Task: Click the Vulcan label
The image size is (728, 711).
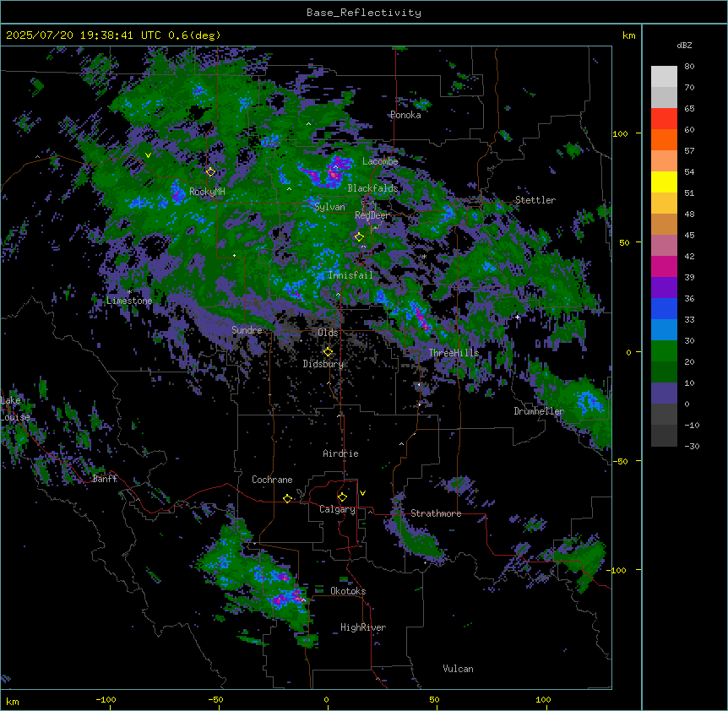Action: point(459,669)
